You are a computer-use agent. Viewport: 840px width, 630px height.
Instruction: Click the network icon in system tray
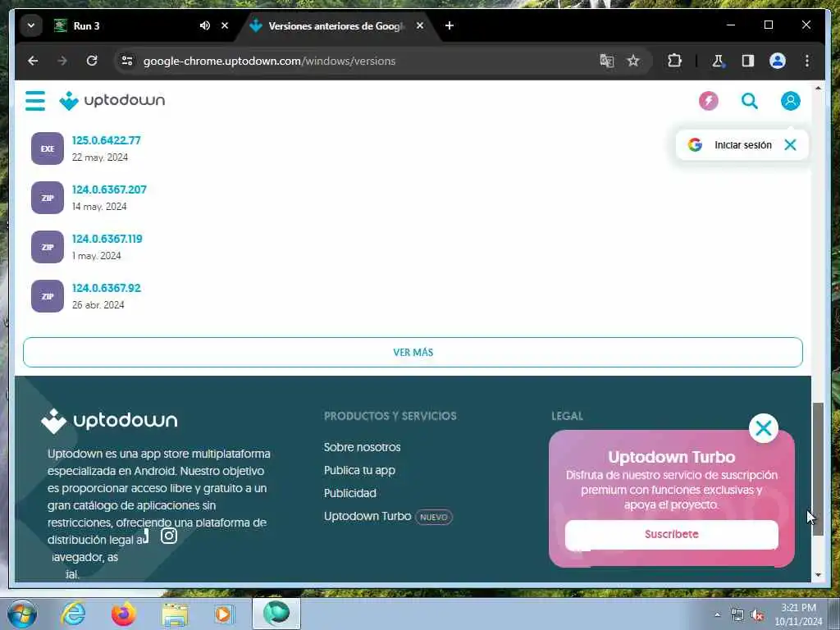[x=737, y=615]
